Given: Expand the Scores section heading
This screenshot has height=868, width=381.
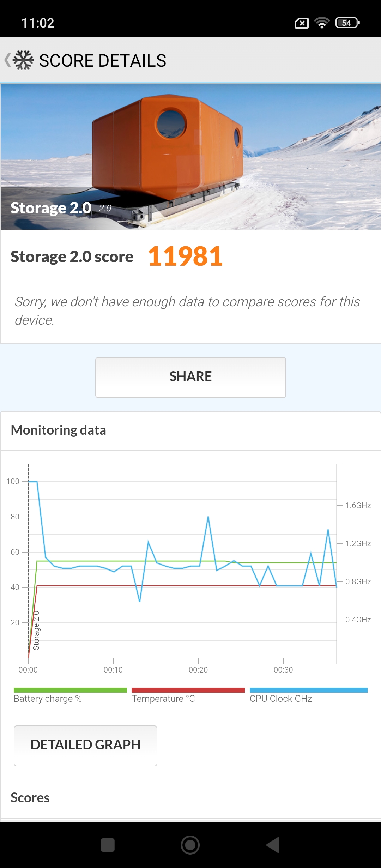Looking at the screenshot, I should click(x=30, y=797).
